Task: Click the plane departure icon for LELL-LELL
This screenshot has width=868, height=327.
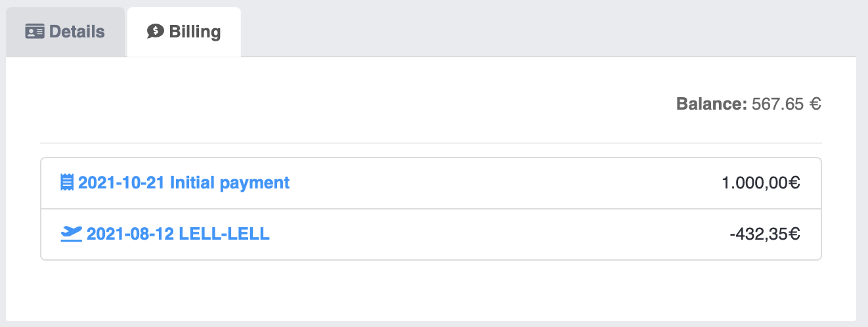Action: coord(71,234)
